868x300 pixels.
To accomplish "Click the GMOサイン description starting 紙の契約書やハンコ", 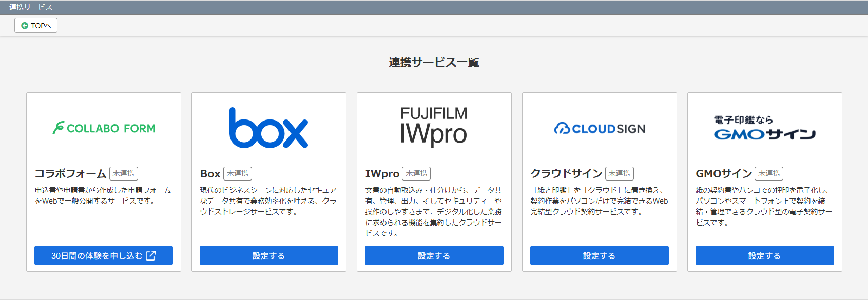I will [x=764, y=206].
